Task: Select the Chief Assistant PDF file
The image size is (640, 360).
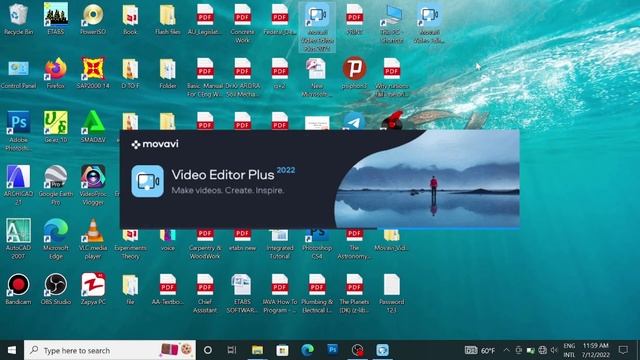Action: pyautogui.click(x=205, y=293)
